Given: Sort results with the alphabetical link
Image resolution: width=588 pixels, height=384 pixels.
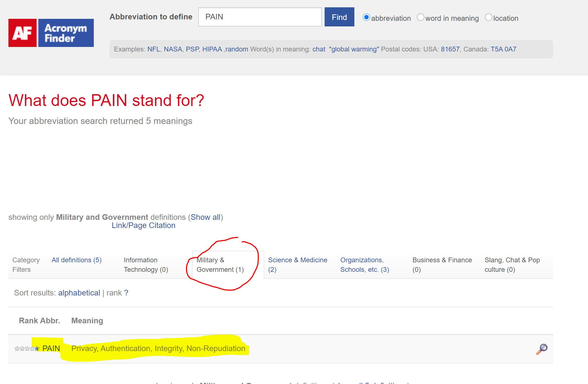Looking at the screenshot, I should point(79,293).
